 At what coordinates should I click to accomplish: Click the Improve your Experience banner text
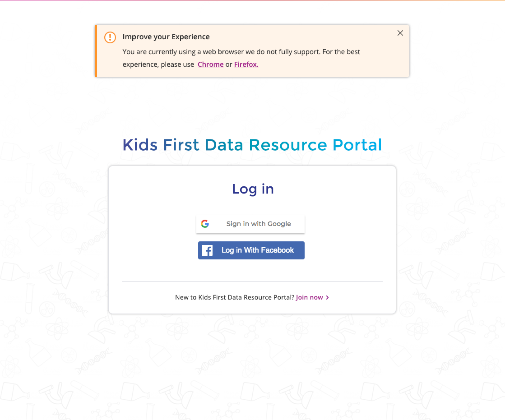166,37
